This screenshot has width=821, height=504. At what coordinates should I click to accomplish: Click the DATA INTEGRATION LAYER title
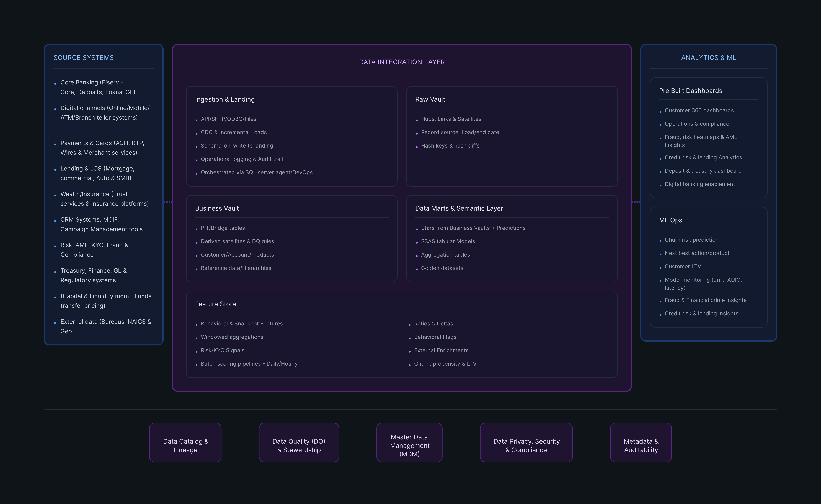click(x=402, y=62)
